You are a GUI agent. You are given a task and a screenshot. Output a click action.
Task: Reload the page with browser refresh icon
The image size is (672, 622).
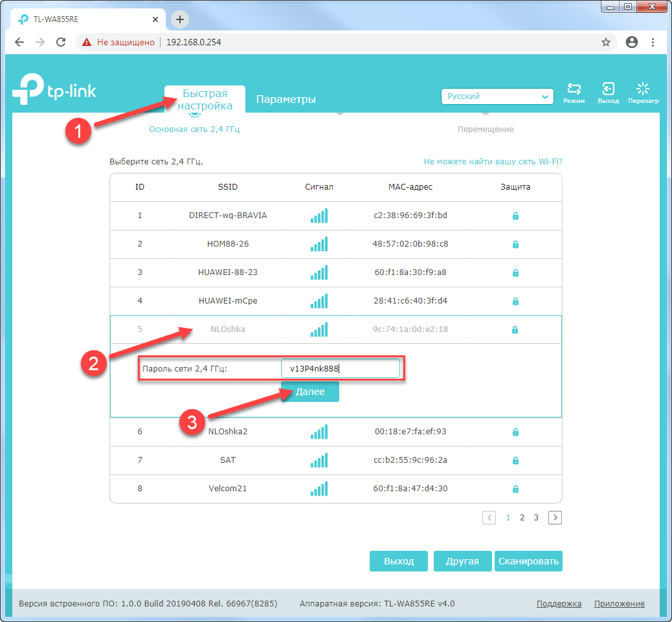click(x=61, y=42)
